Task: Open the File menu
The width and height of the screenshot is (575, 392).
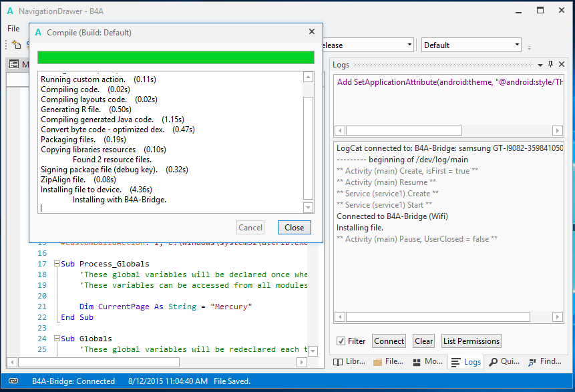Action: (13, 29)
